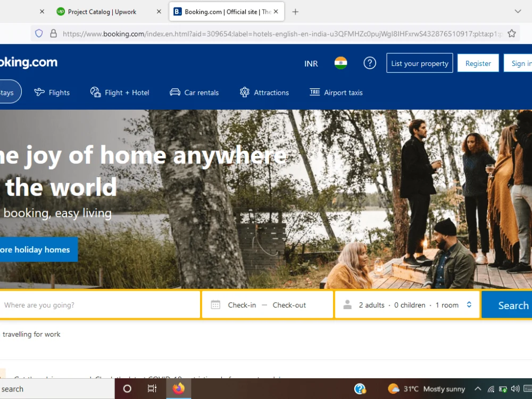This screenshot has width=532, height=399.
Task: Open Cortana circle icon on taskbar
Action: point(127,389)
